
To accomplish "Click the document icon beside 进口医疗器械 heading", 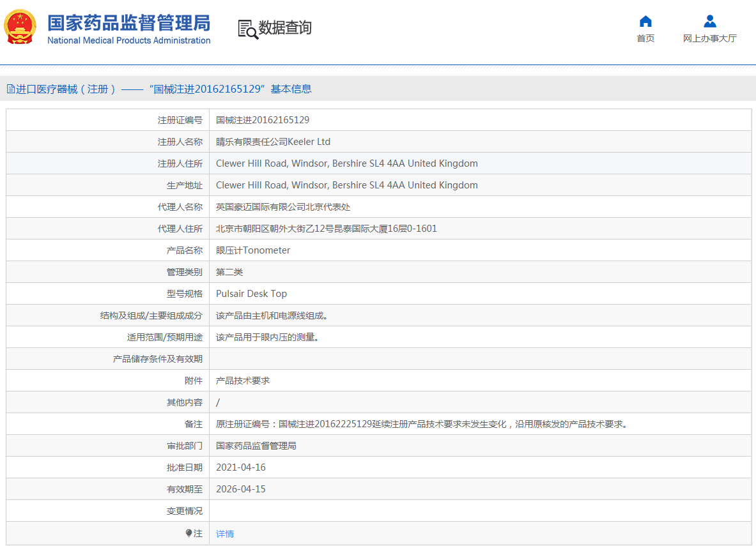I will pyautogui.click(x=10, y=89).
